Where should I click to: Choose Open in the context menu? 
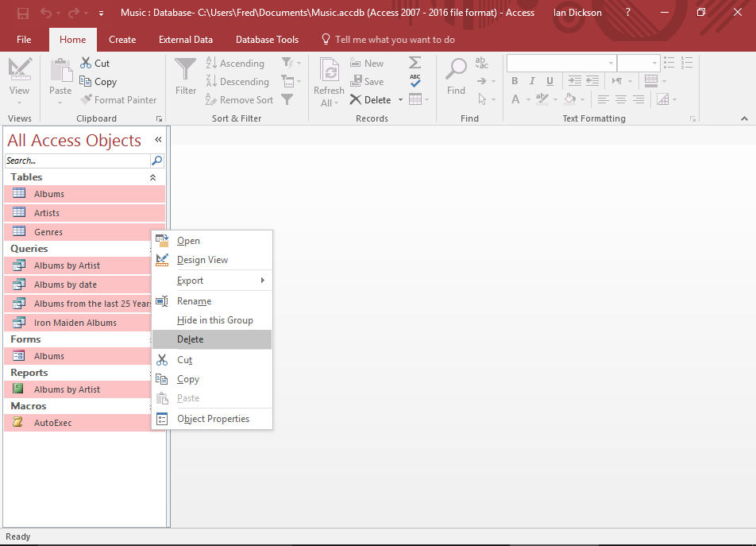coord(212,241)
